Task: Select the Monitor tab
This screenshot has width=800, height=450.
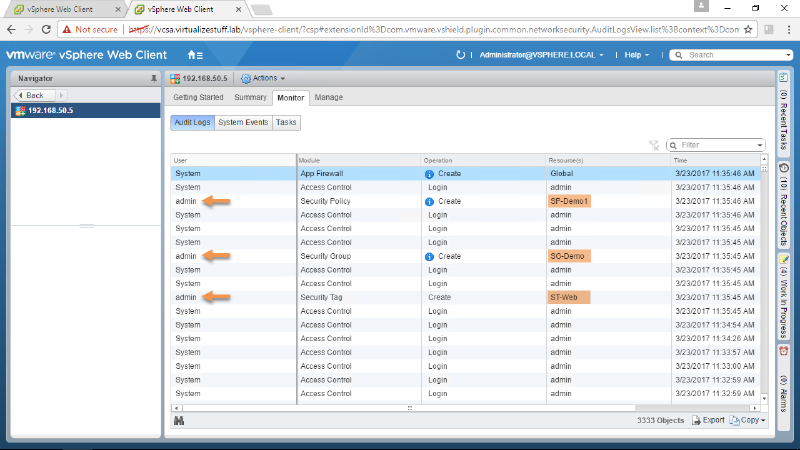Action: pos(291,98)
